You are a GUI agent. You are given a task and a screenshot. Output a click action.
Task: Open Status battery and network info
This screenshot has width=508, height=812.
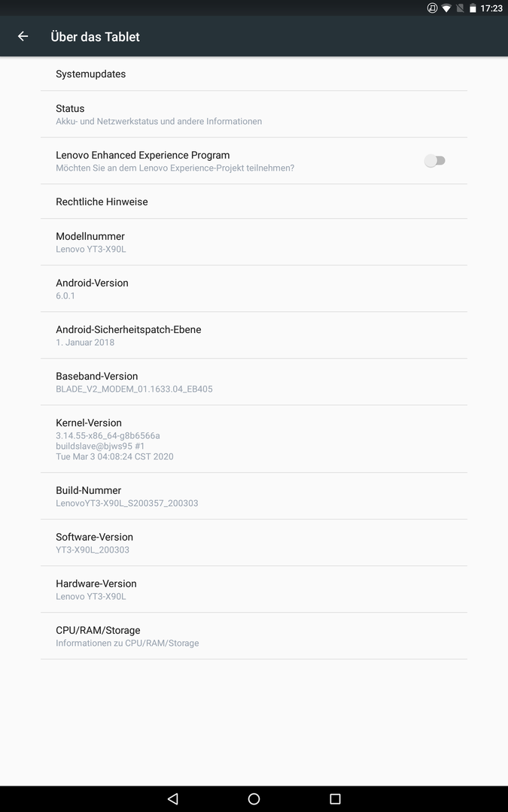pyautogui.click(x=254, y=114)
